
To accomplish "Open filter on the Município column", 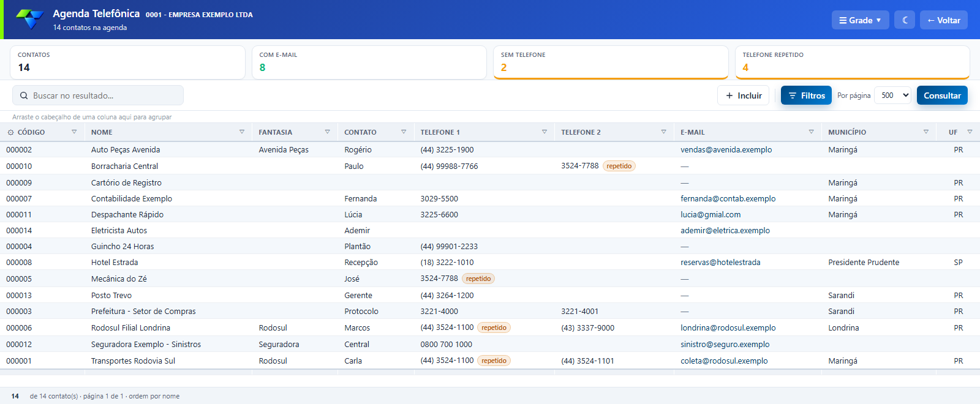I will [x=925, y=132].
